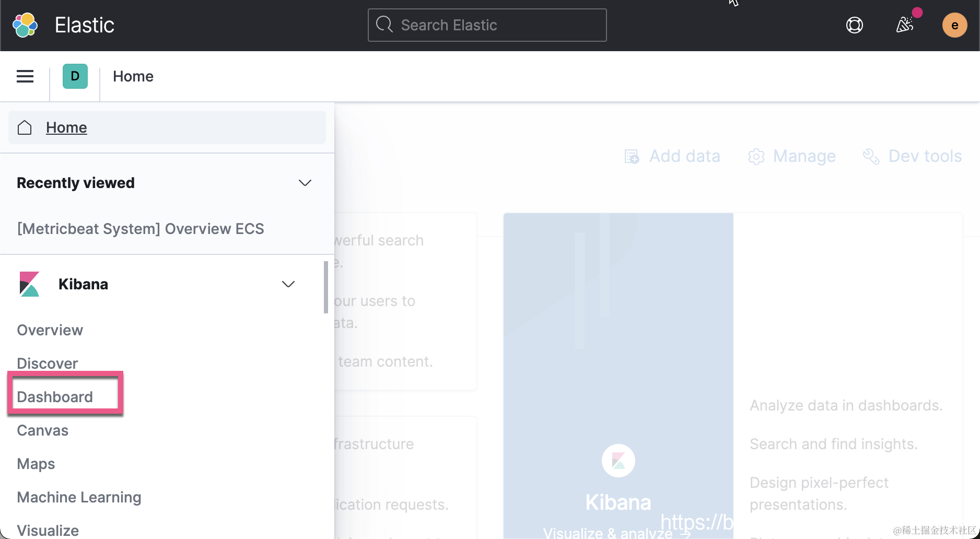This screenshot has width=980, height=539.
Task: Open the newsfeed celebration icon
Action: [904, 25]
